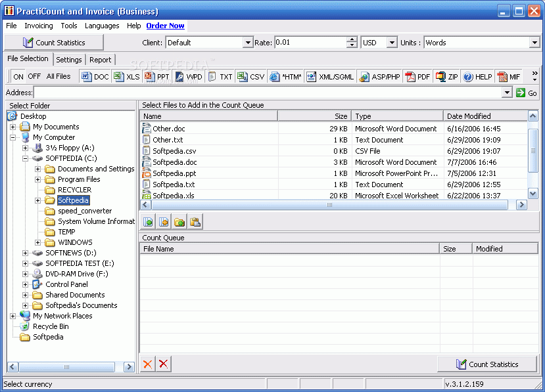
Task: Click the add folder icon below file list
Action: click(x=179, y=222)
